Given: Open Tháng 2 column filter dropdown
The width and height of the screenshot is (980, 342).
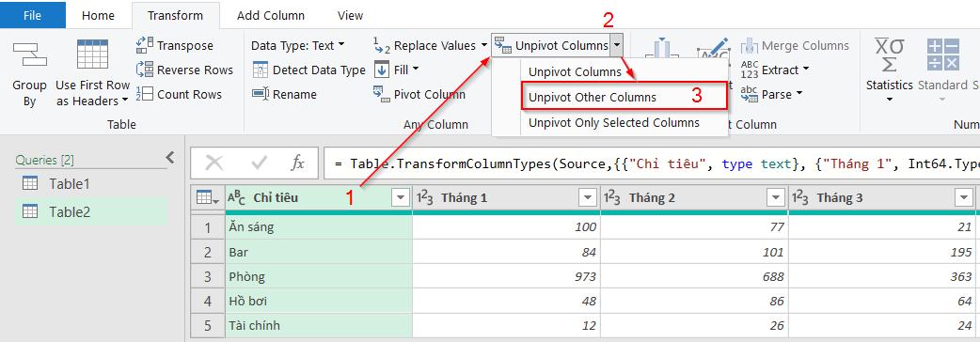Looking at the screenshot, I should [776, 198].
